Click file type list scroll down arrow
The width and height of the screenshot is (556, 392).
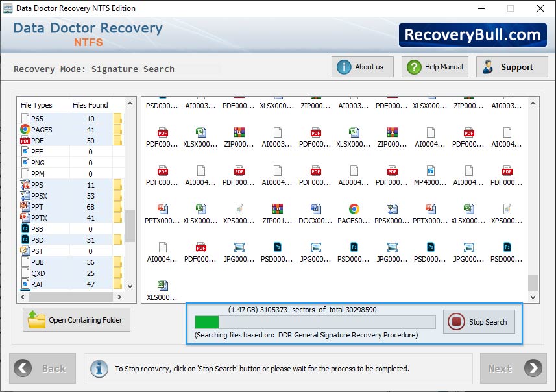tap(130, 286)
